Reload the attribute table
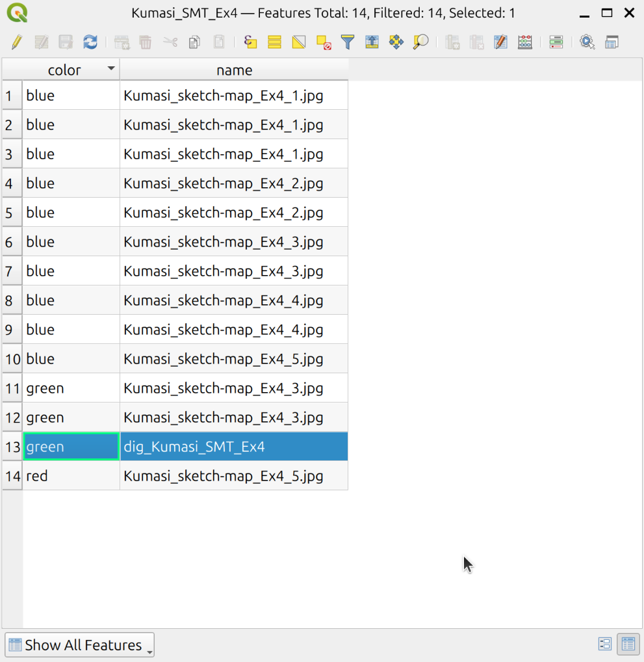Viewport: 644px width, 662px height. point(90,42)
